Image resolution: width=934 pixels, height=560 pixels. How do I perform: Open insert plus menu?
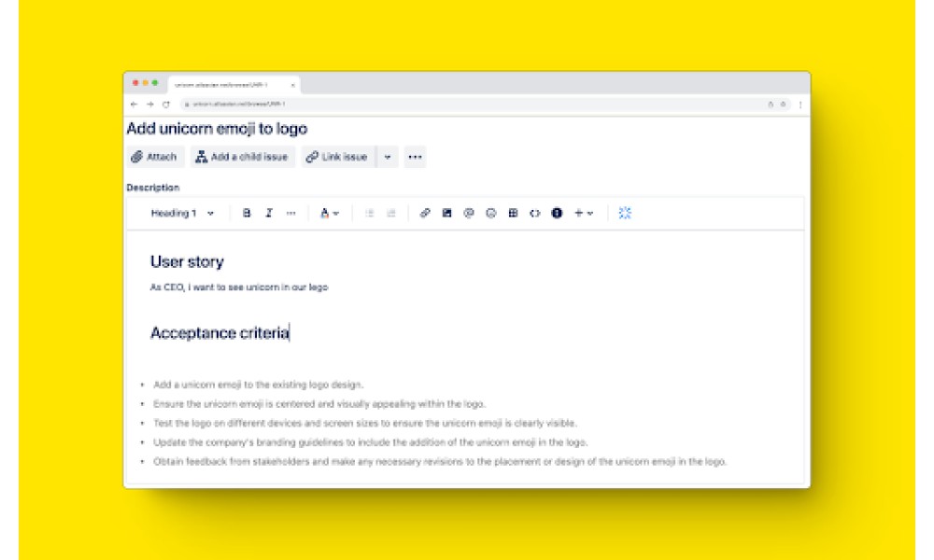(583, 213)
